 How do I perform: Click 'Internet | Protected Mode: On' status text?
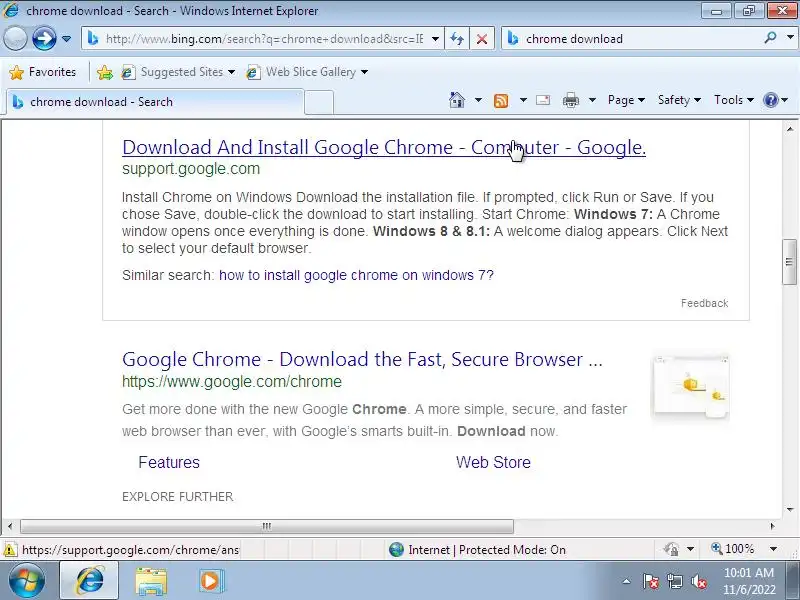coord(487,550)
